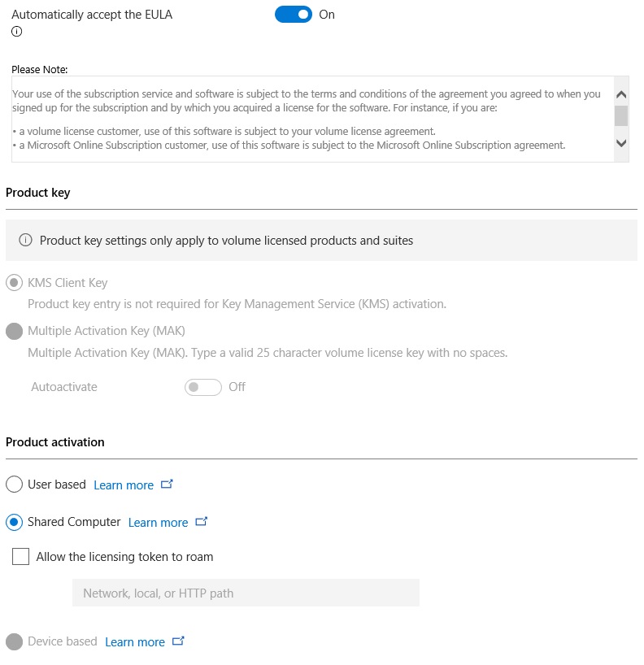Click the note scrollbar thumb
This screenshot has width=644, height=665.
click(621, 115)
